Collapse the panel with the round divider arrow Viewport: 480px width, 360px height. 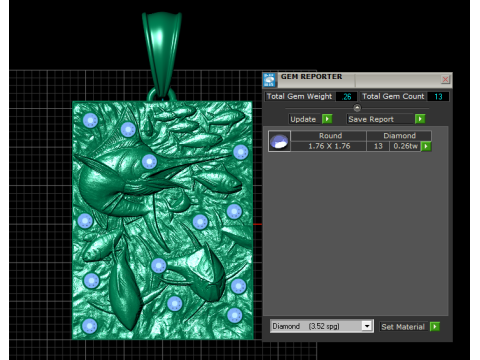click(x=357, y=108)
